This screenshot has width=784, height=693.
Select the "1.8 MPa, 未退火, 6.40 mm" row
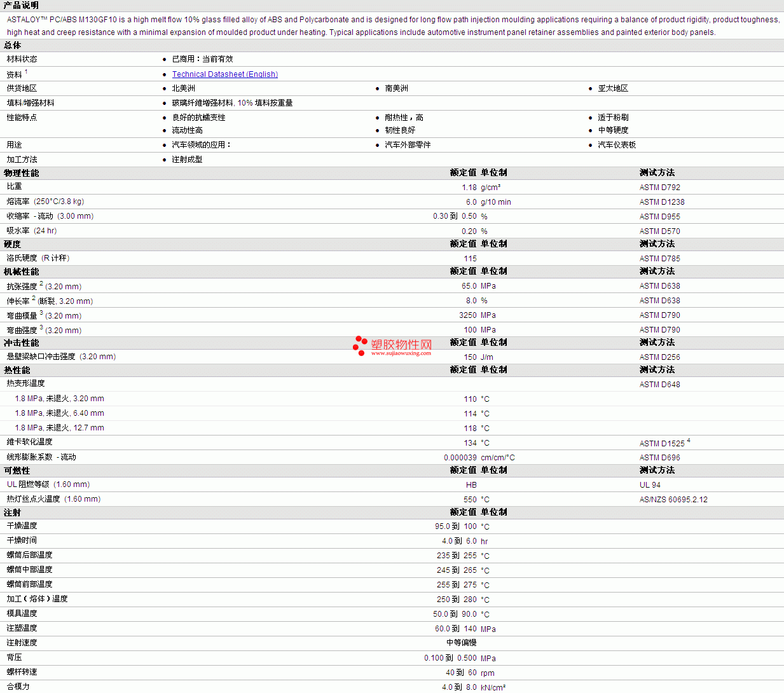pos(60,413)
